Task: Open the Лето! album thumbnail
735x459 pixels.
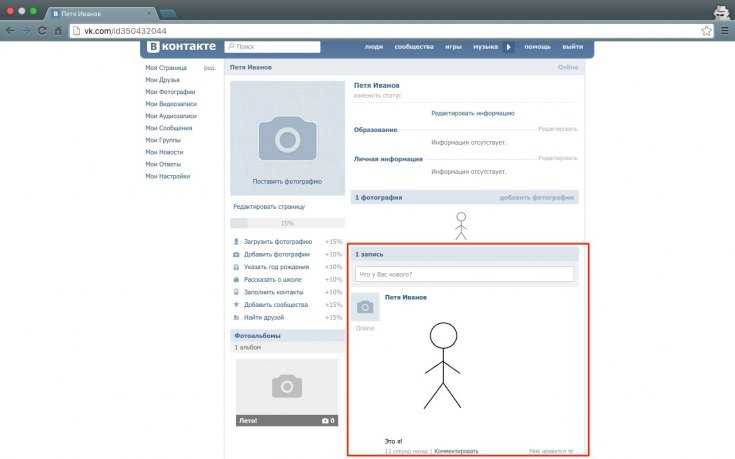Action: tap(287, 392)
